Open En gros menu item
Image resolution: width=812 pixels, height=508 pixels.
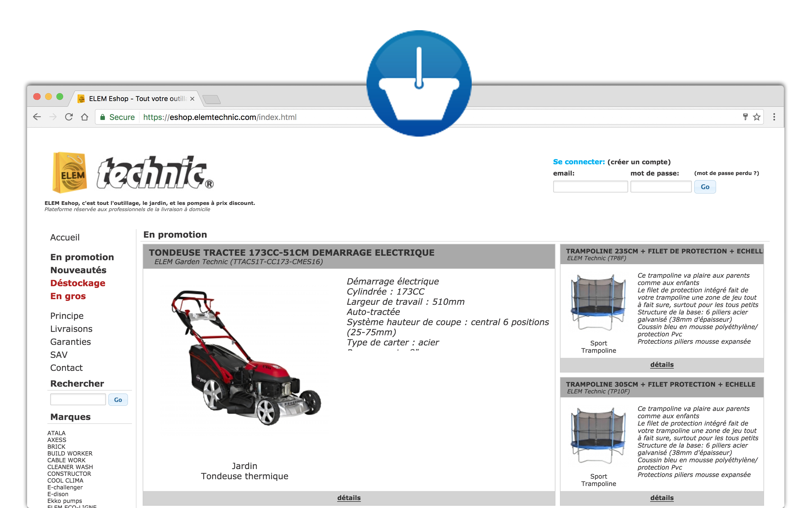[68, 296]
